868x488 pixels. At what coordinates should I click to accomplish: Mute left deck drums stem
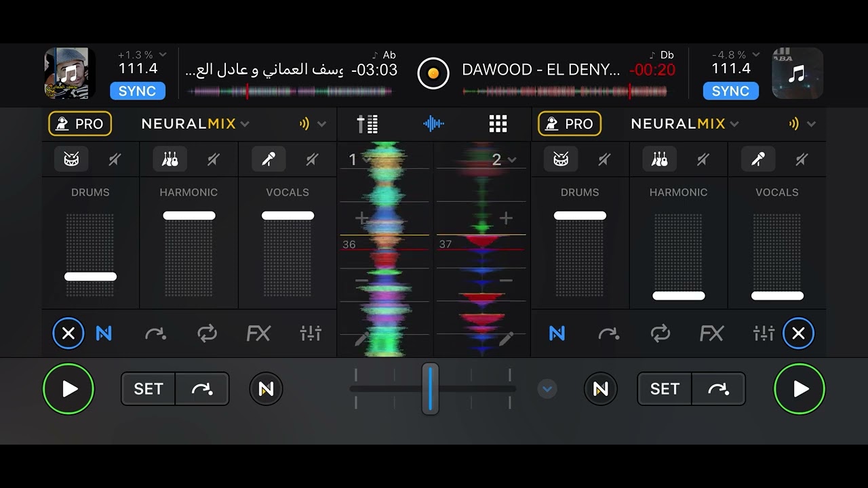click(x=115, y=159)
